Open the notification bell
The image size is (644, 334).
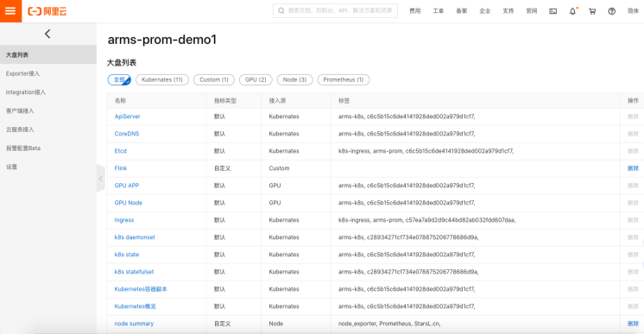pos(573,11)
